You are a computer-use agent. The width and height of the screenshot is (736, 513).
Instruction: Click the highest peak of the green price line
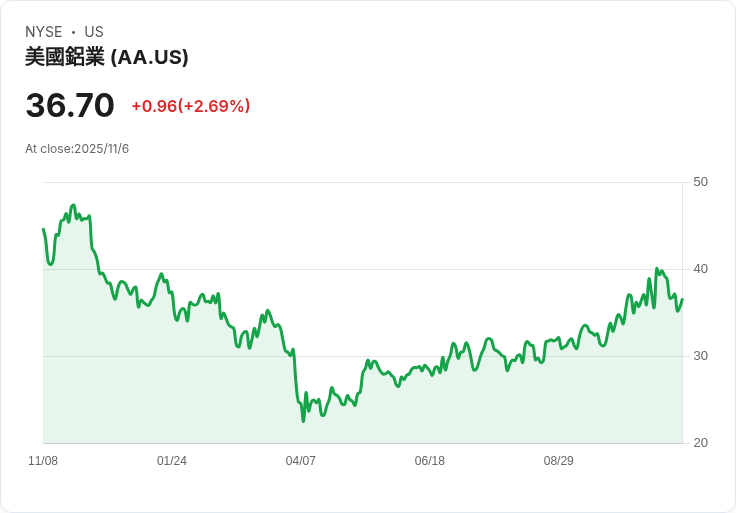pyautogui.click(x=73, y=205)
